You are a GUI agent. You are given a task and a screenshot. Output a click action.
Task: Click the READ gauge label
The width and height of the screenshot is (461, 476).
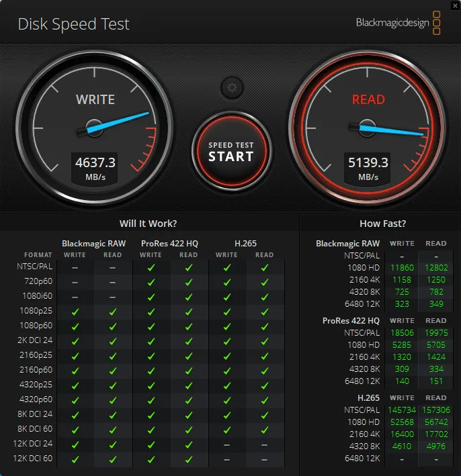pyautogui.click(x=368, y=99)
